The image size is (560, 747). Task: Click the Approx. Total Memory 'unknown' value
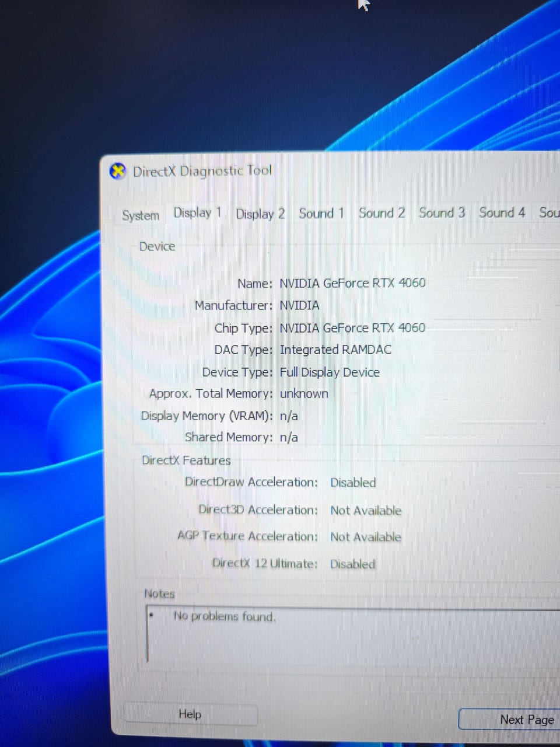pos(304,394)
